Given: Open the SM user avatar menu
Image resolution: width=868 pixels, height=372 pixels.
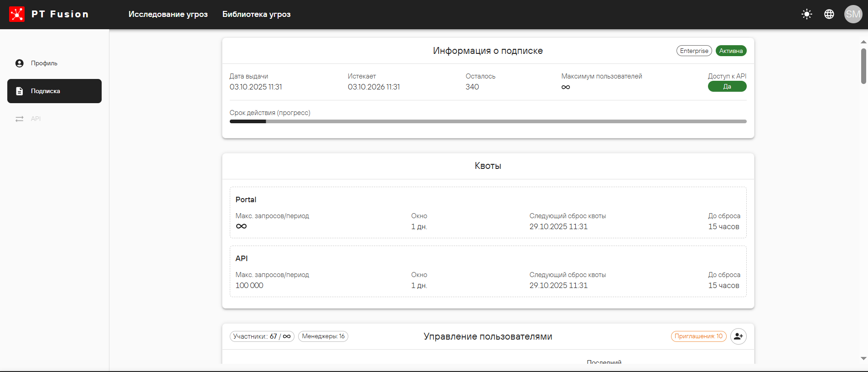Looking at the screenshot, I should pos(853,14).
